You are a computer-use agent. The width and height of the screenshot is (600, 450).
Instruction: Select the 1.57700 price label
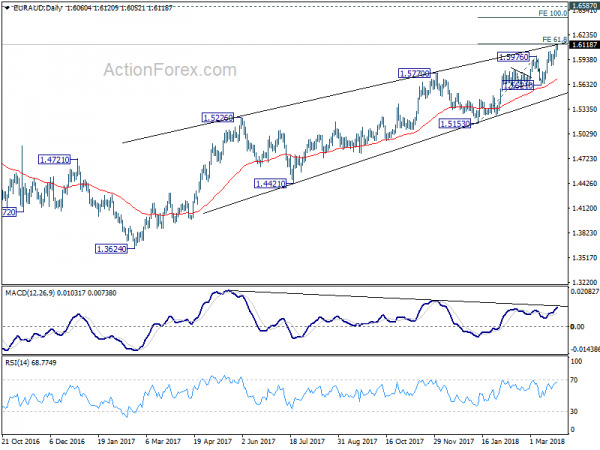point(414,73)
